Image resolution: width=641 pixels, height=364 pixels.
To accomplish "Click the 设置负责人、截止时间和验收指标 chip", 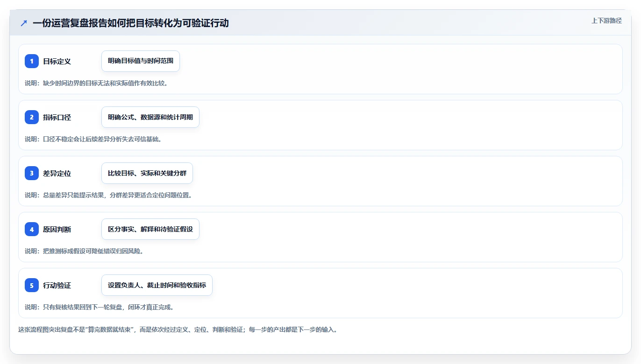I will click(x=157, y=285).
